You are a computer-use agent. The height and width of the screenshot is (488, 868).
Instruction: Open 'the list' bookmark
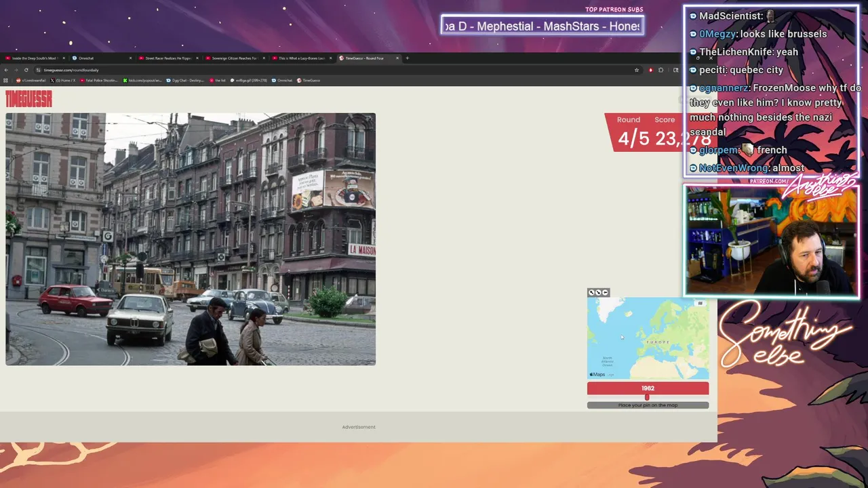tap(217, 81)
